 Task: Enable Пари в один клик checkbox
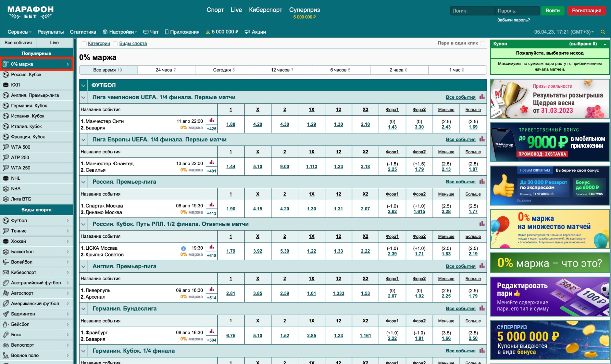point(483,43)
